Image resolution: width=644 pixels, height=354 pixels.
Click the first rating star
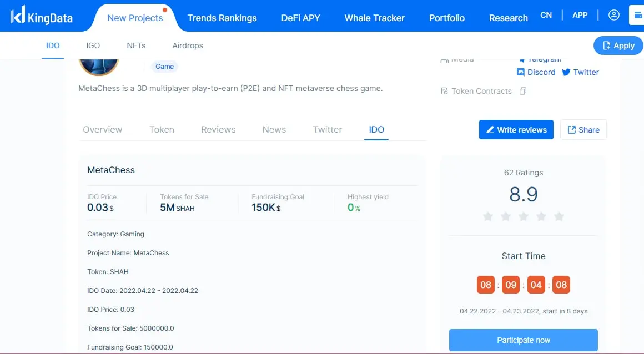pos(488,216)
